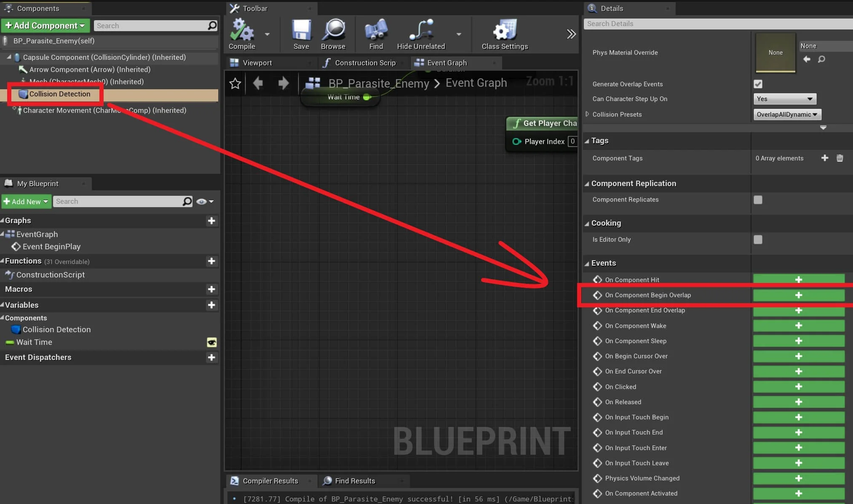Add Physics Volume Changed event
The width and height of the screenshot is (853, 504).
pos(799,478)
